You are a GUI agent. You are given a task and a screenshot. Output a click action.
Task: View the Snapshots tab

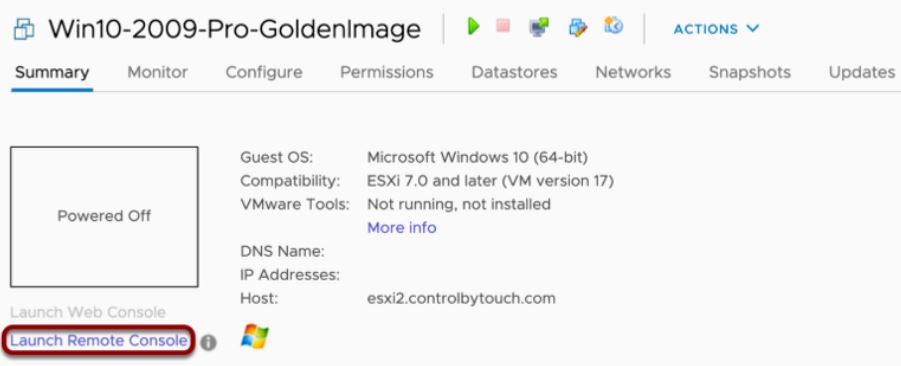click(750, 72)
